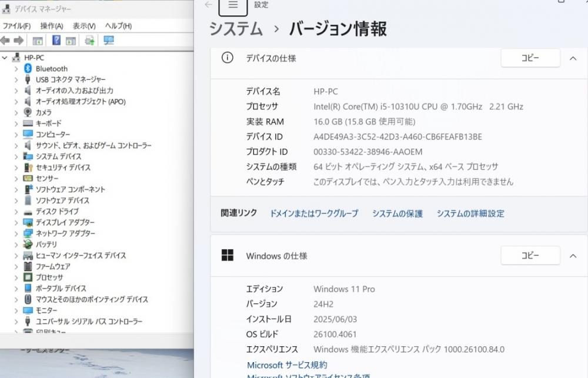Click the デバイス マネージャー window title
Viewport: 588px width, 378px height.
click(43, 9)
